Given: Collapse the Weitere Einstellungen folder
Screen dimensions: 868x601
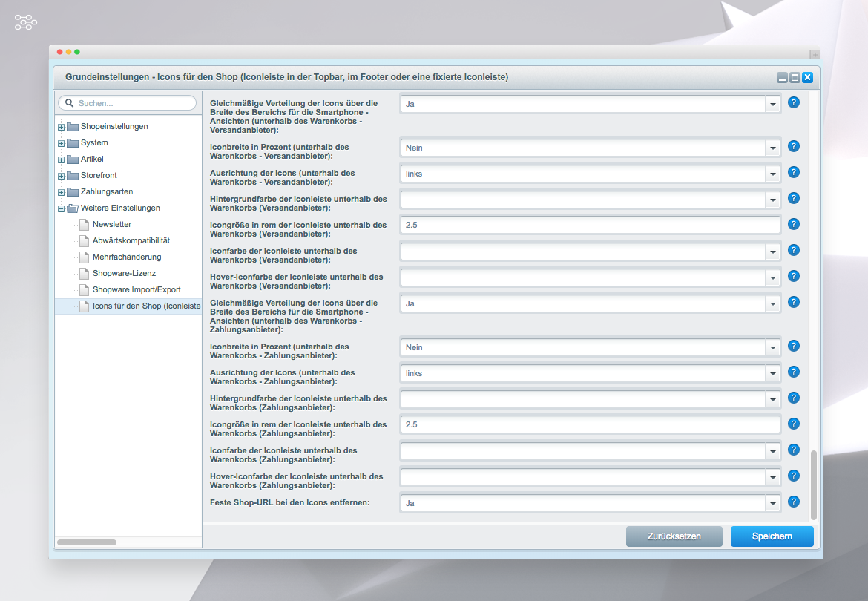Looking at the screenshot, I should click(x=61, y=208).
